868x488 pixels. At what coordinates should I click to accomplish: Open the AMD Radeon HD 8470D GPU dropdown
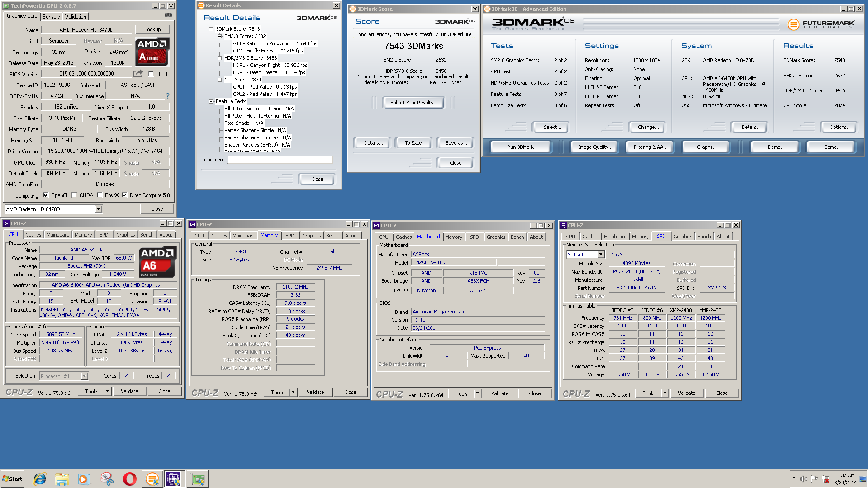98,209
